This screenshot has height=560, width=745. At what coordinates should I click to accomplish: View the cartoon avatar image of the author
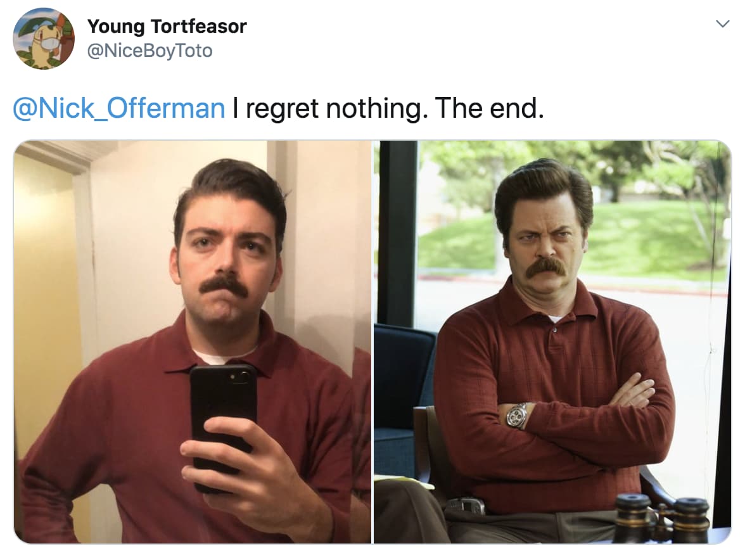click(x=44, y=39)
